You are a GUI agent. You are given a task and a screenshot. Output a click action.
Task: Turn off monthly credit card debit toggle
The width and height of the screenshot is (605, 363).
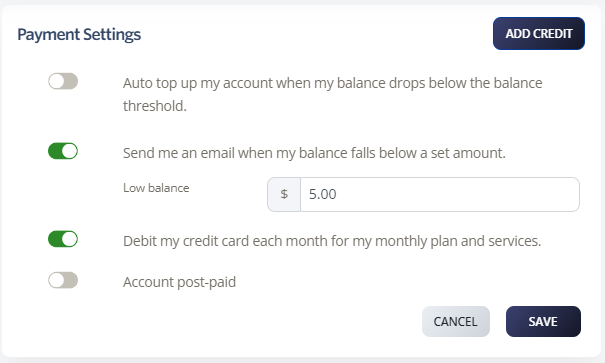click(63, 239)
